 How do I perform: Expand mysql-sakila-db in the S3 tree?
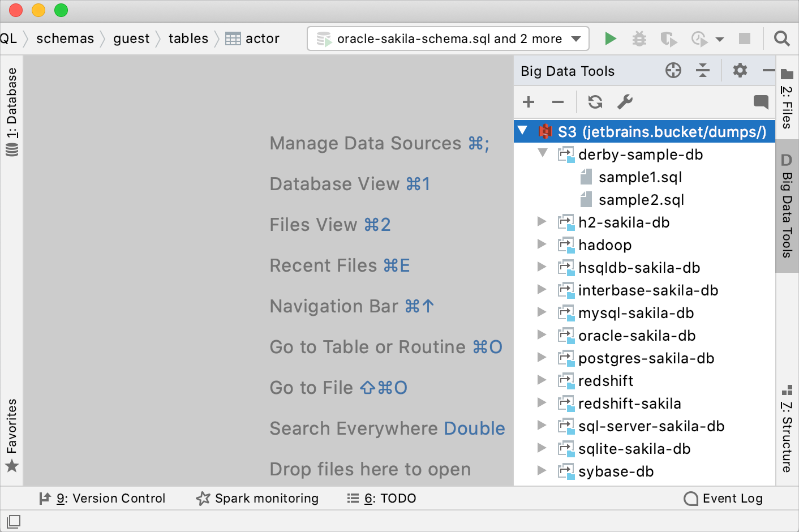[x=542, y=312]
